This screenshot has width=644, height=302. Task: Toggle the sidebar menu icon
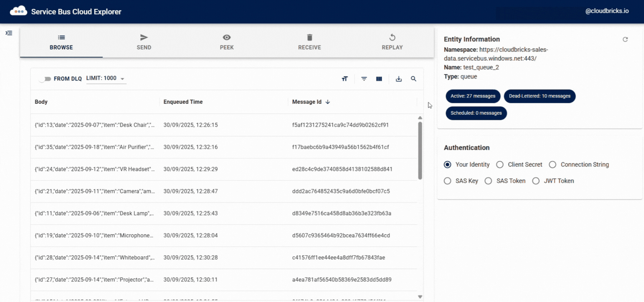(9, 33)
